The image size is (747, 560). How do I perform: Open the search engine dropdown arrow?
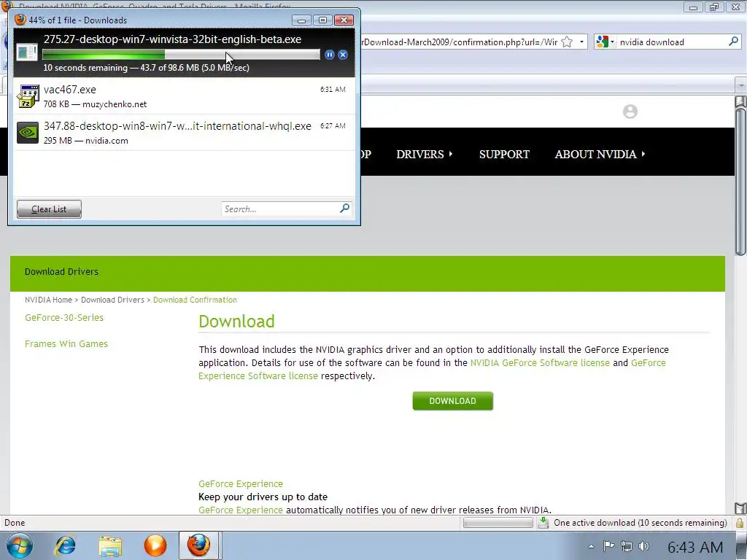pos(612,42)
